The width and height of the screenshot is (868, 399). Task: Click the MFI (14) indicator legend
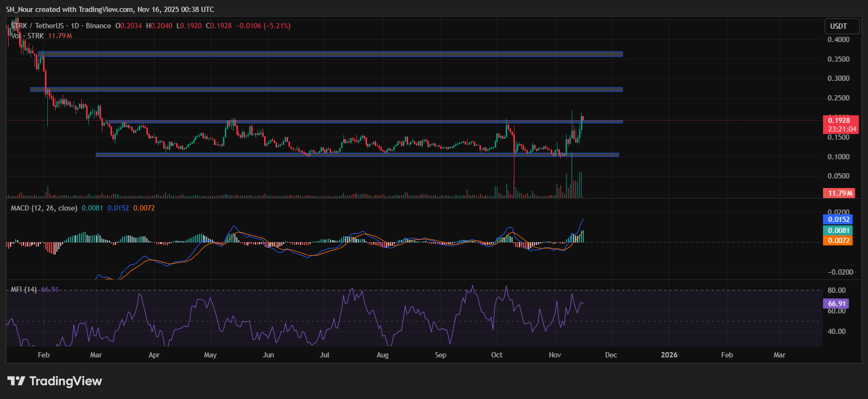point(24,289)
